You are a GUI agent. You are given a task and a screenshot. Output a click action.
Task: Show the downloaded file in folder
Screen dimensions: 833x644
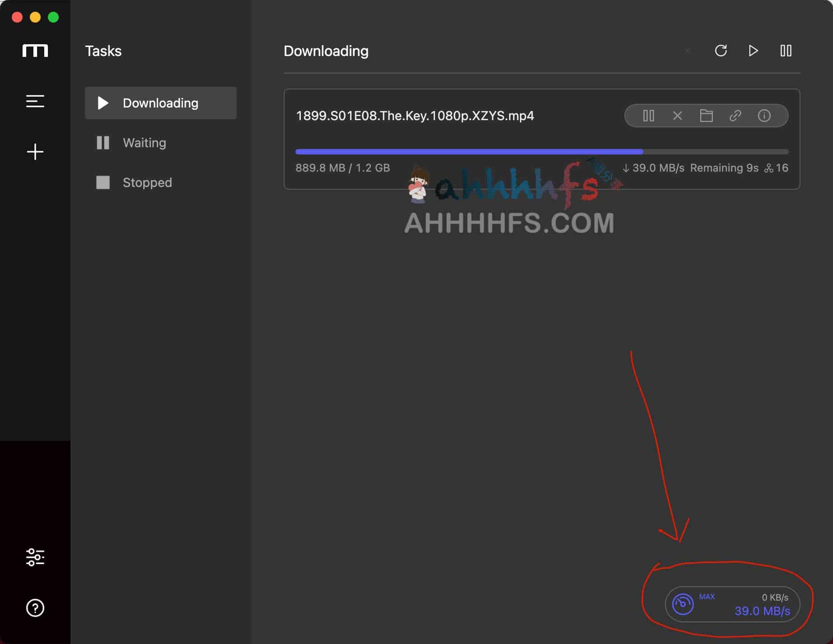(x=706, y=116)
